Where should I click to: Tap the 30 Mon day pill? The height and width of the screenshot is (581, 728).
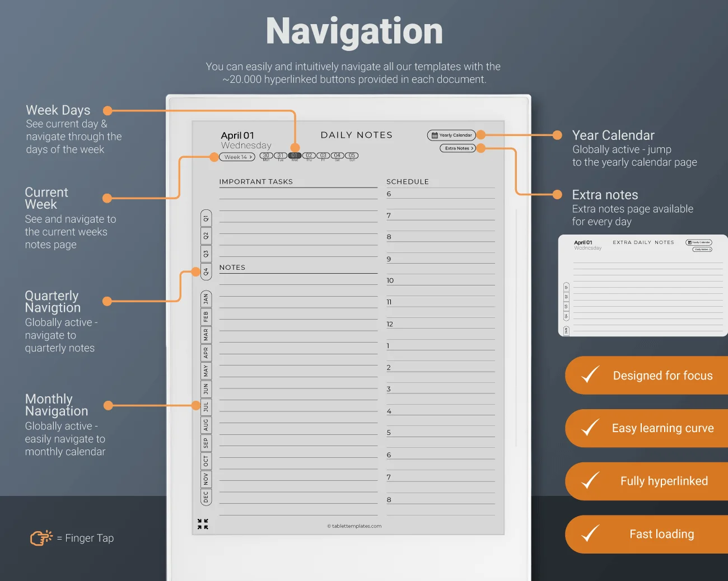(267, 156)
